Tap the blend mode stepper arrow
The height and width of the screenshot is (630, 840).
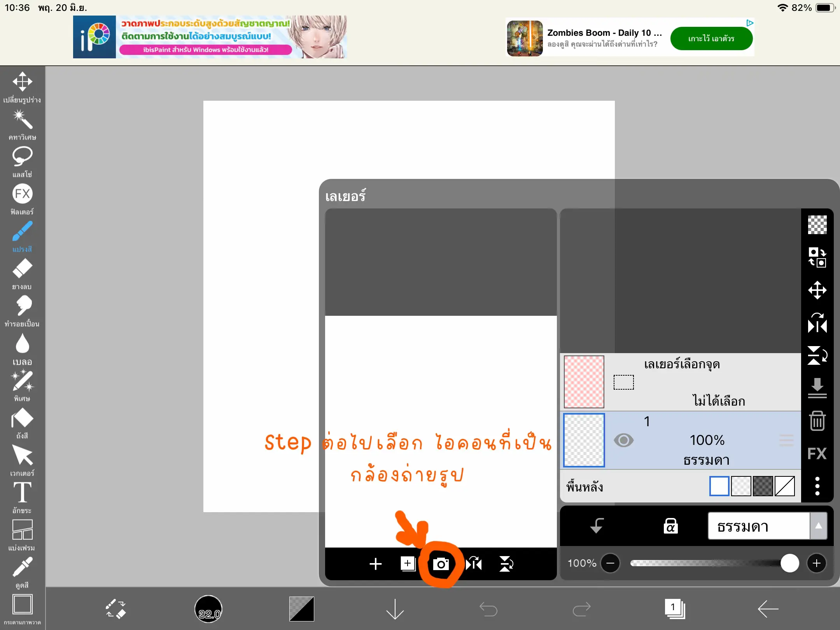pyautogui.click(x=819, y=526)
